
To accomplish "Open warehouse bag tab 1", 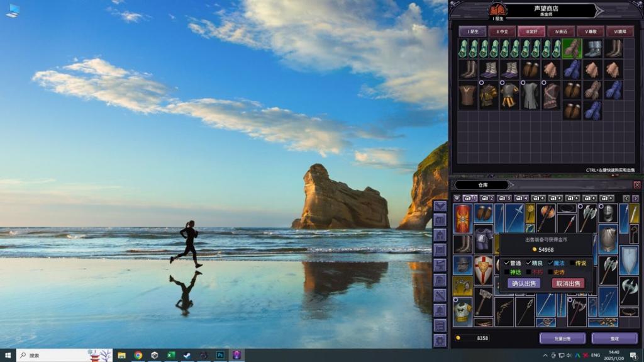I will tap(470, 198).
